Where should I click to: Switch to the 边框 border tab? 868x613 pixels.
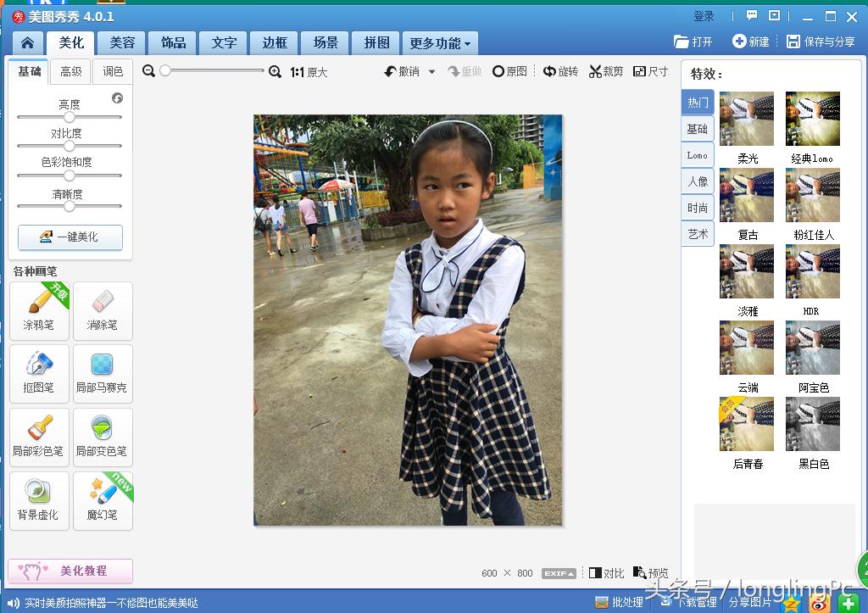point(275,42)
